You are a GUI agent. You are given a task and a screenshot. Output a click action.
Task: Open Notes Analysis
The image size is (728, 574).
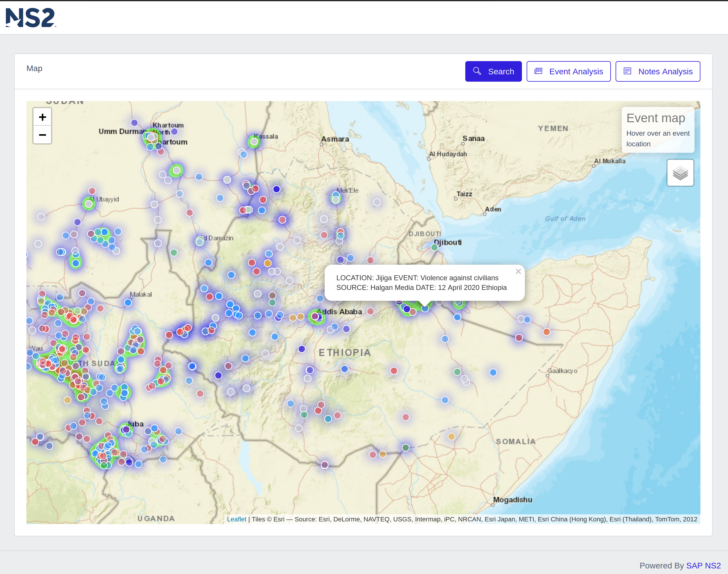[x=658, y=71]
